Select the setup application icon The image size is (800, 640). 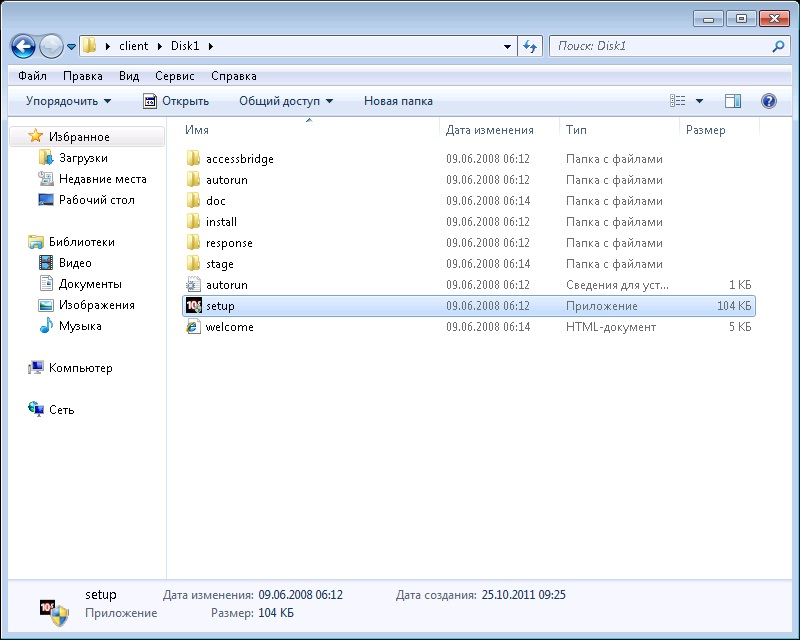click(193, 306)
